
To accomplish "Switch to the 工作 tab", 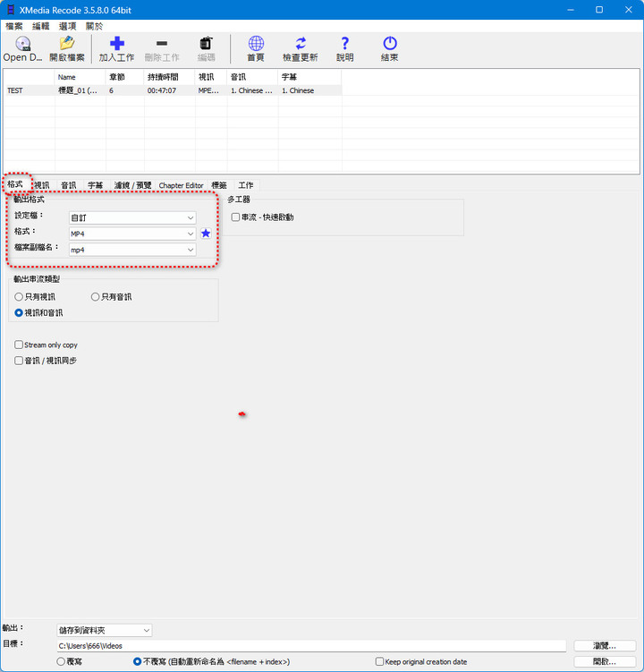I will point(246,185).
